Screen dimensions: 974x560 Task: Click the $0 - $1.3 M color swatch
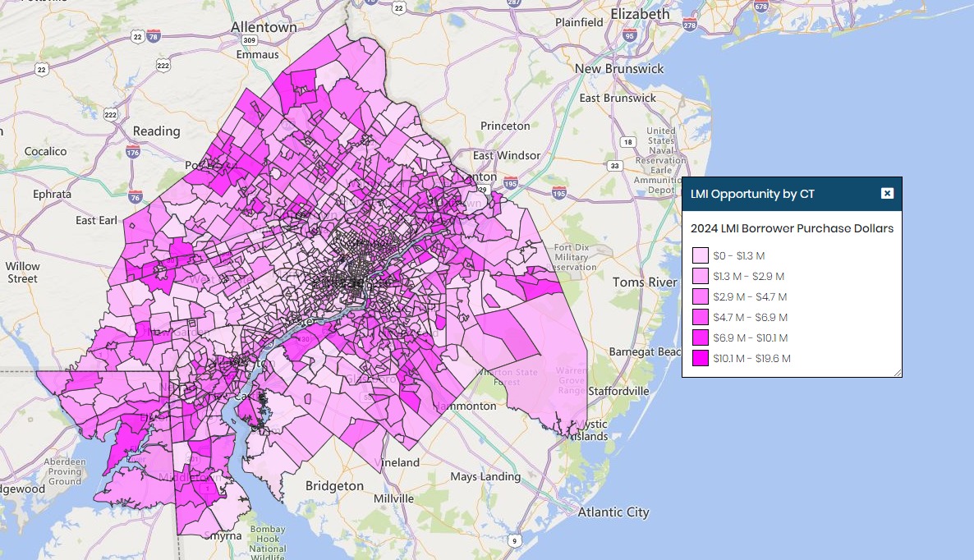[700, 256]
